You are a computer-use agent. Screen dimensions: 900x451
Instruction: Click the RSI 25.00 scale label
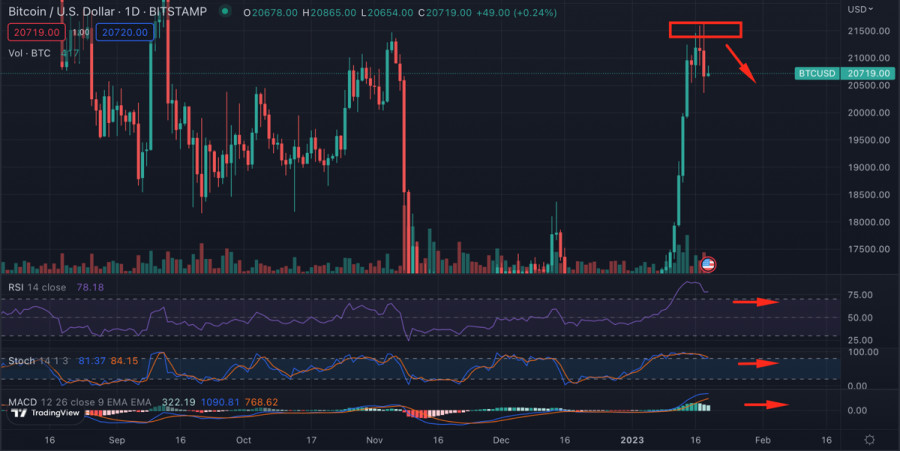tap(860, 340)
